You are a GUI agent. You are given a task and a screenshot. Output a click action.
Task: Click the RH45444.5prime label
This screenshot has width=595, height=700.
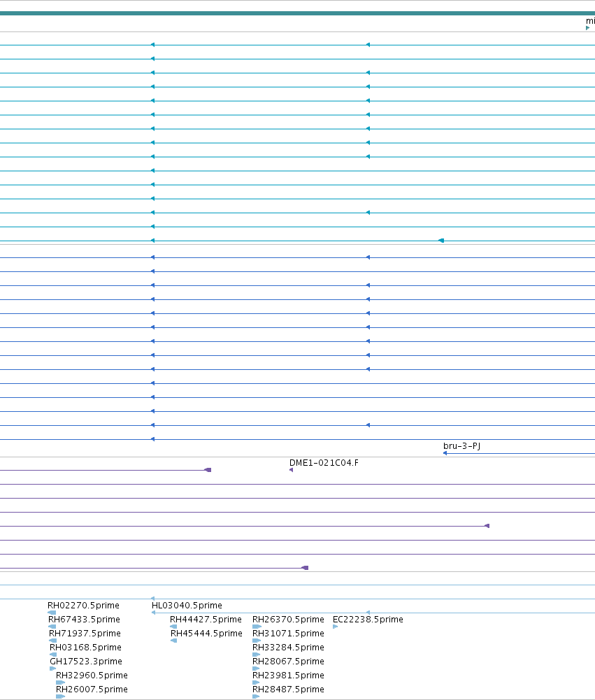point(206,633)
